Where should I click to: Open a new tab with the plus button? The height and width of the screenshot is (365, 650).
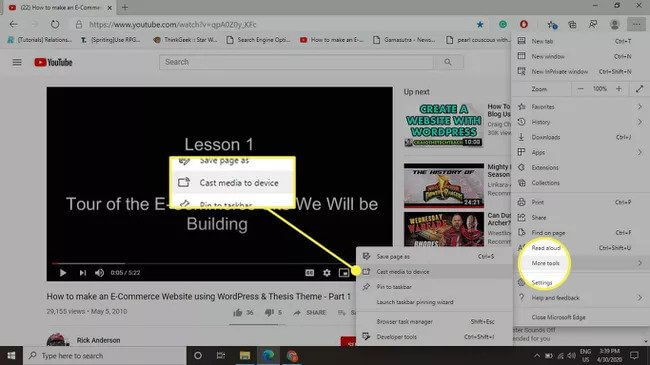tap(125, 7)
